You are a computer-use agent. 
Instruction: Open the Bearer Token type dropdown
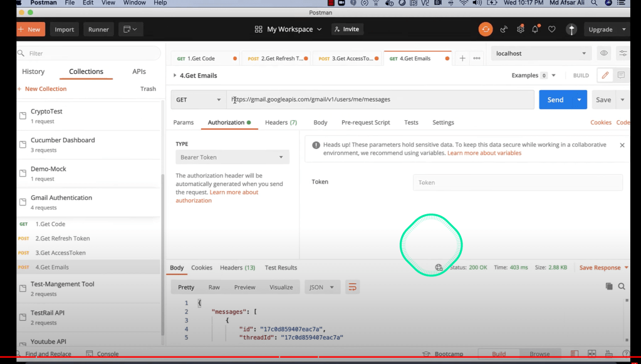[232, 157]
